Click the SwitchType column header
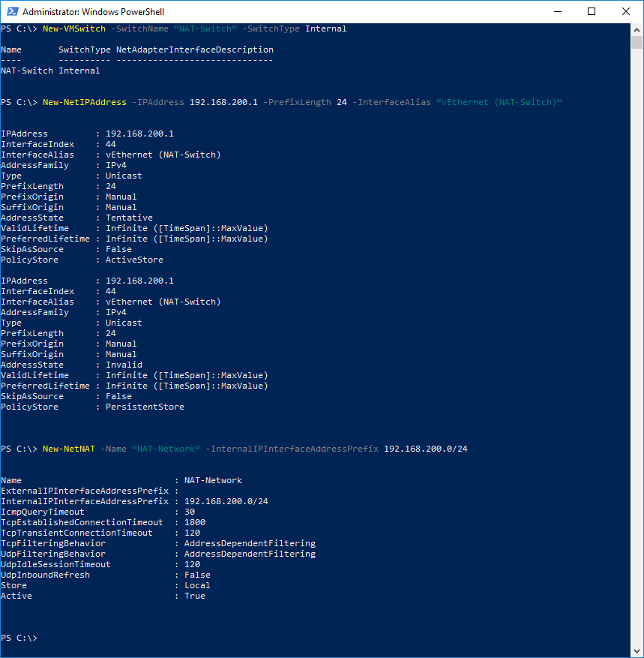 click(x=84, y=50)
